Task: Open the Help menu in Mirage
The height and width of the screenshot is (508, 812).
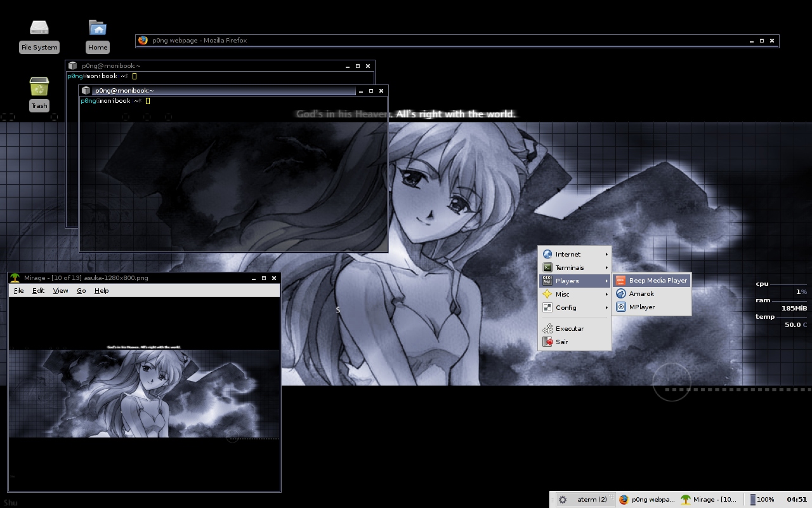Action: pos(101,290)
